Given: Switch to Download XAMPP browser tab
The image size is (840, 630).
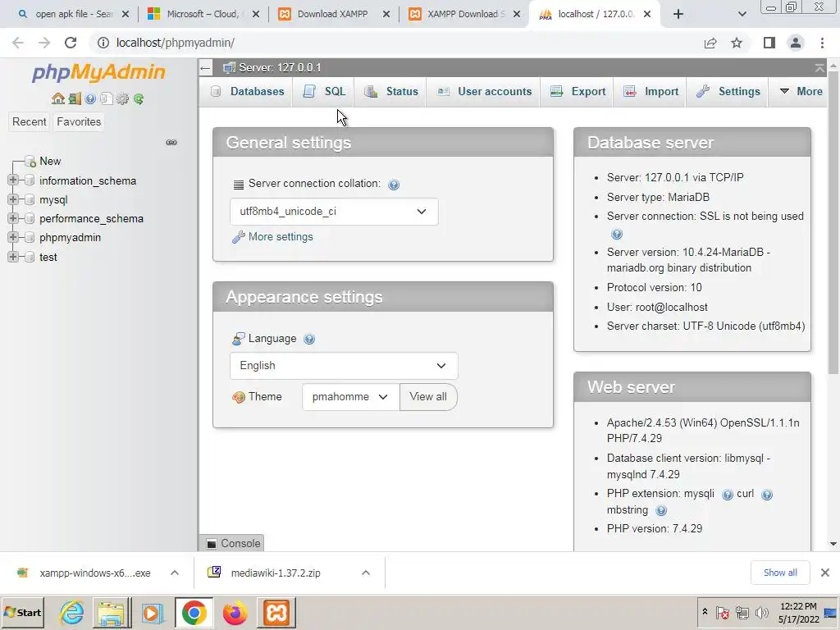Looking at the screenshot, I should pyautogui.click(x=332, y=15).
